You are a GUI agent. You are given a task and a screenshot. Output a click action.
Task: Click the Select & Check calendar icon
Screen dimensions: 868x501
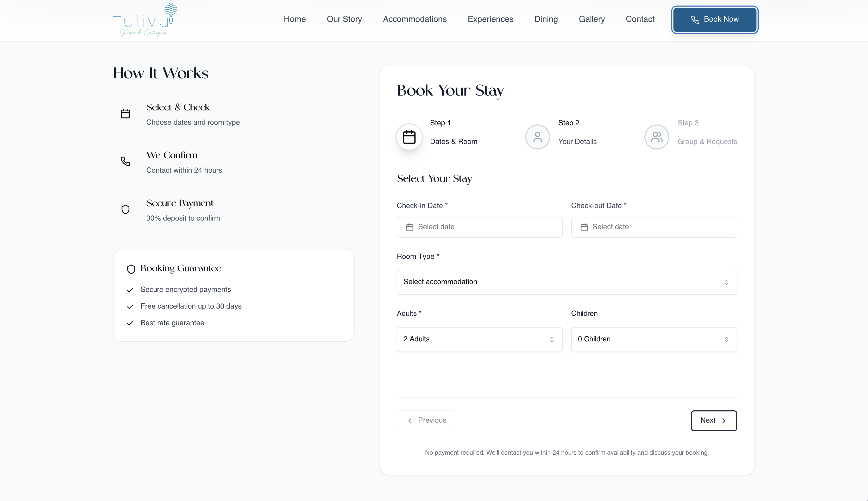[x=125, y=114]
